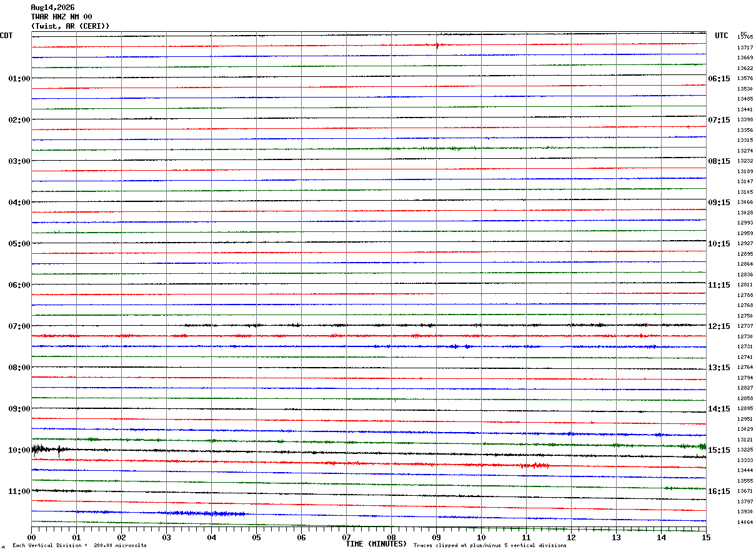This screenshot has width=756, height=554.
Task: Click minute 03 on the time axis
Action: (x=166, y=537)
